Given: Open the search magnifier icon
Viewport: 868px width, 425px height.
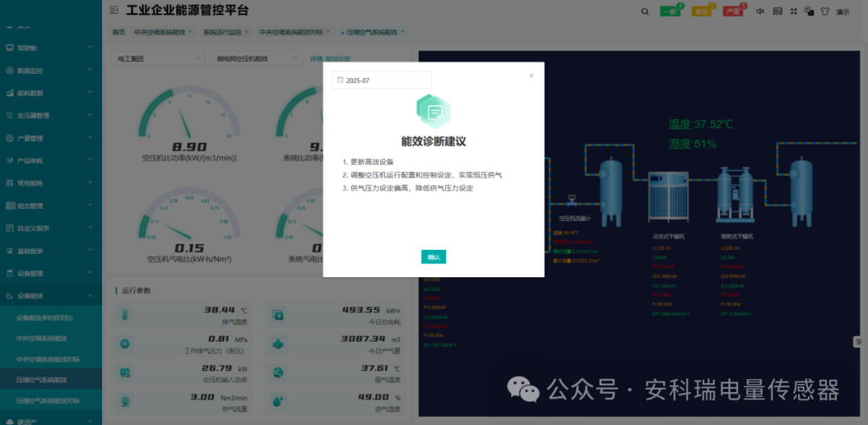Looking at the screenshot, I should pyautogui.click(x=645, y=11).
